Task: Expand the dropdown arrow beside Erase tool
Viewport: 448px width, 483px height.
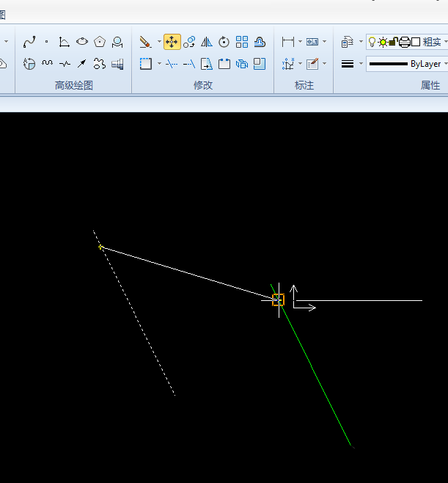Action: 159,42
